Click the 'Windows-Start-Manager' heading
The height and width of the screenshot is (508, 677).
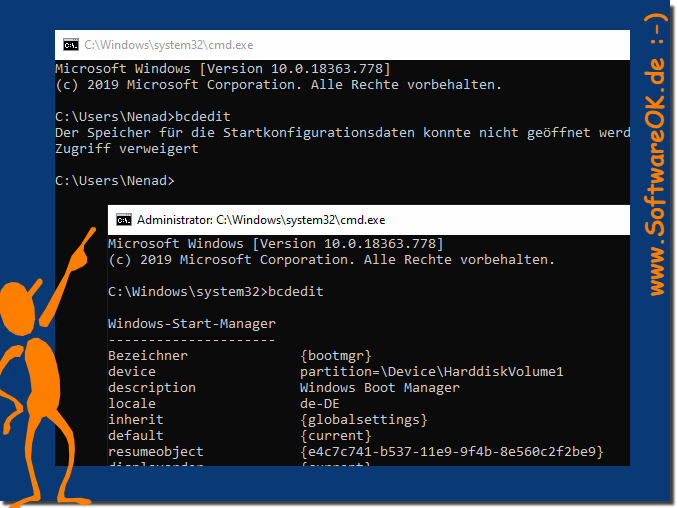(192, 324)
